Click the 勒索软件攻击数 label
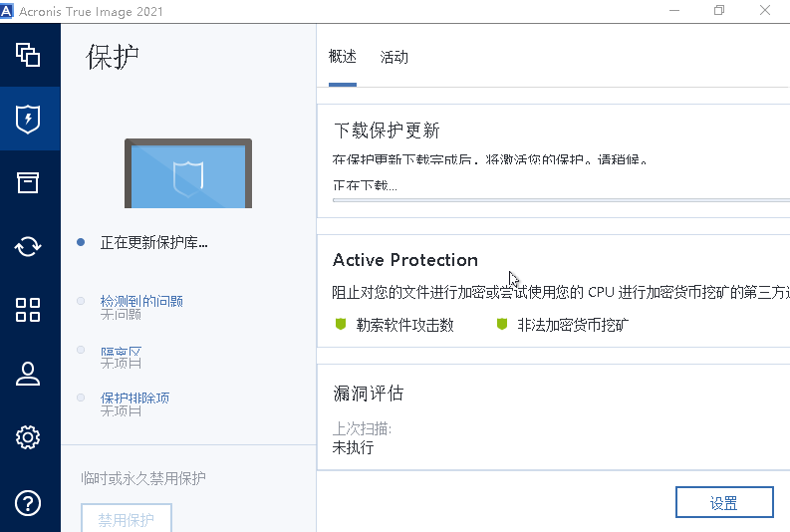 tap(405, 325)
